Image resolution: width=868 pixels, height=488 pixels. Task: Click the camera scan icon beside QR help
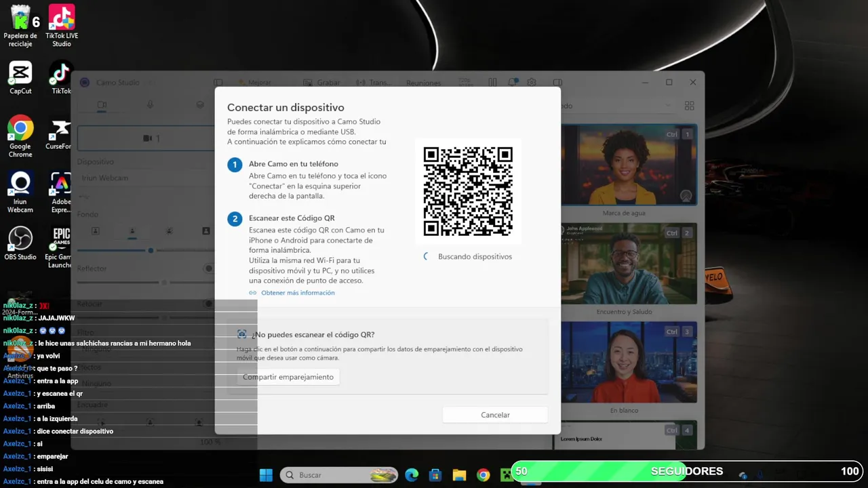point(241,334)
